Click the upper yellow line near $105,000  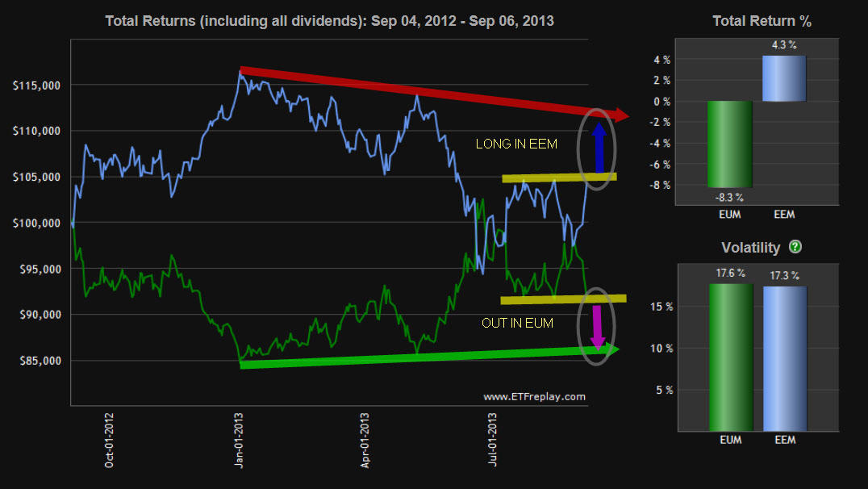pyautogui.click(x=558, y=177)
